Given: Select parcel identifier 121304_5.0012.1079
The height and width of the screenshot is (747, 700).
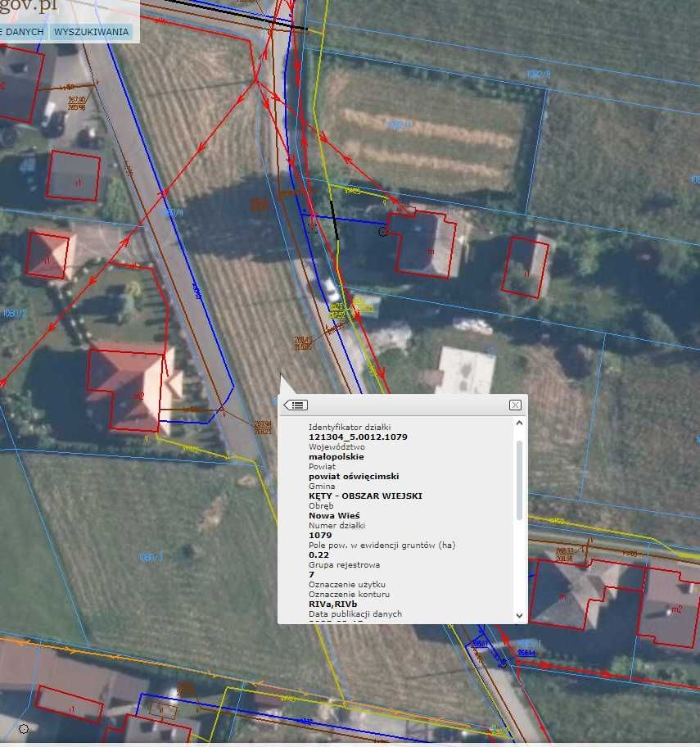Looking at the screenshot, I should (358, 437).
